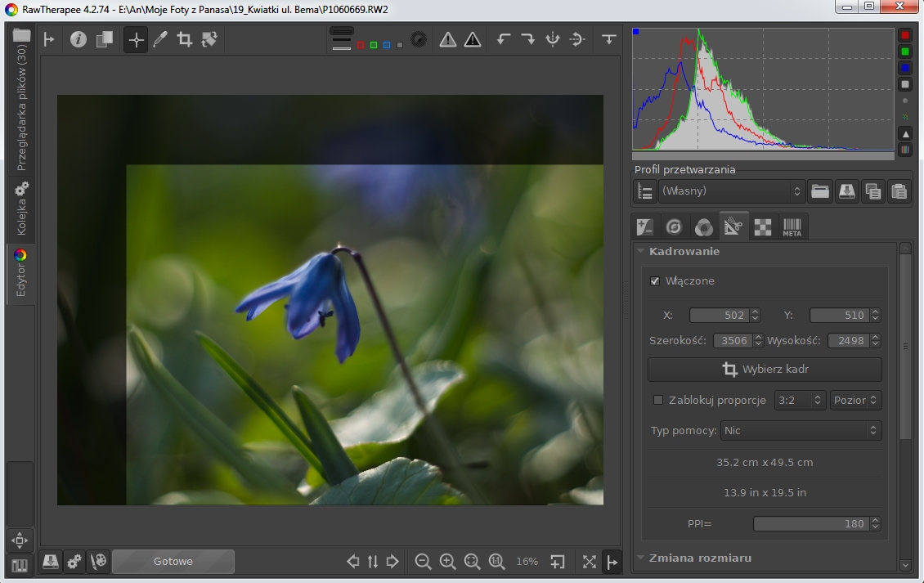Uncheck the Włączone crop checkbox
The height and width of the screenshot is (583, 924).
[x=655, y=281]
